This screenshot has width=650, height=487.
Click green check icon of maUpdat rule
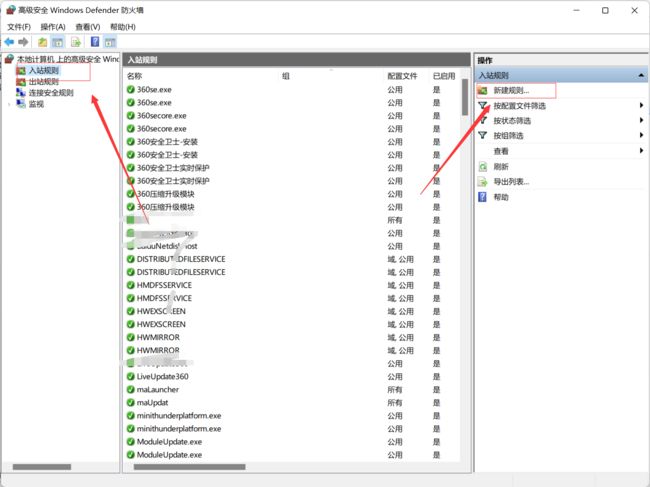pos(131,402)
